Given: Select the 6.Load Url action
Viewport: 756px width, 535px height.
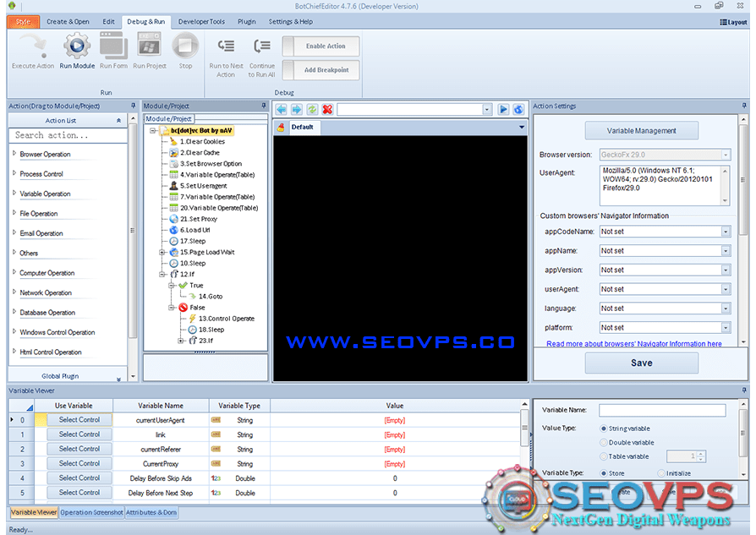Looking at the screenshot, I should click(194, 230).
